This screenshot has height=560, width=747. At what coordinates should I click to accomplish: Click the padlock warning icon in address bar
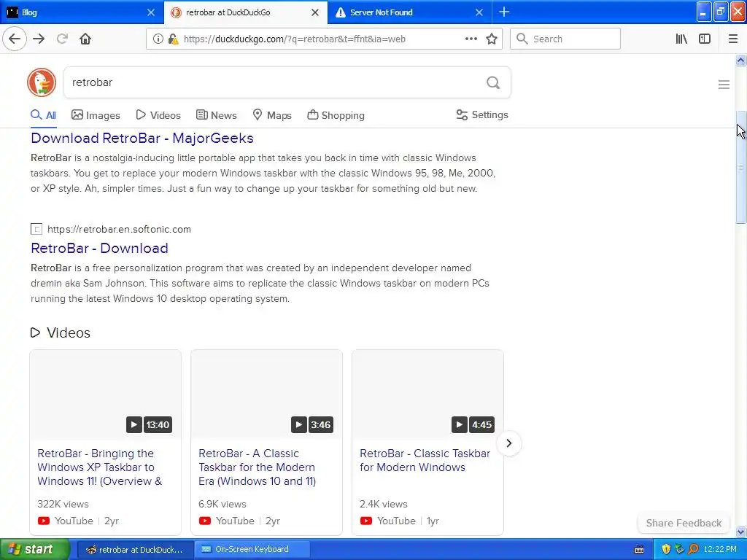tap(173, 39)
